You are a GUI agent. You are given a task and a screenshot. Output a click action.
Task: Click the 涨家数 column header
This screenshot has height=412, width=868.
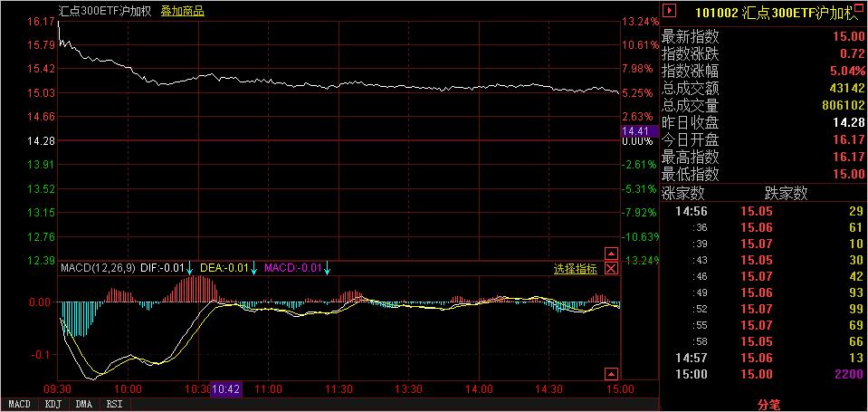[683, 193]
